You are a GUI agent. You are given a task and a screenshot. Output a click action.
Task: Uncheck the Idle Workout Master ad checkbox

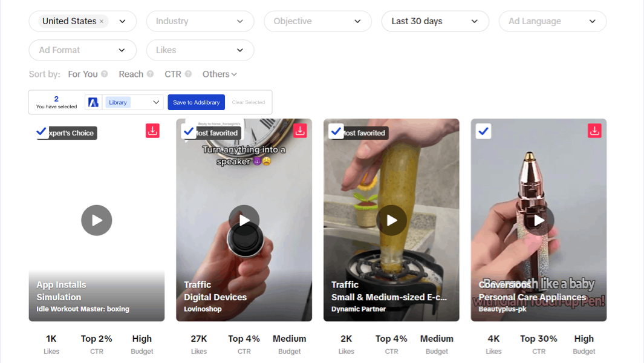point(42,131)
